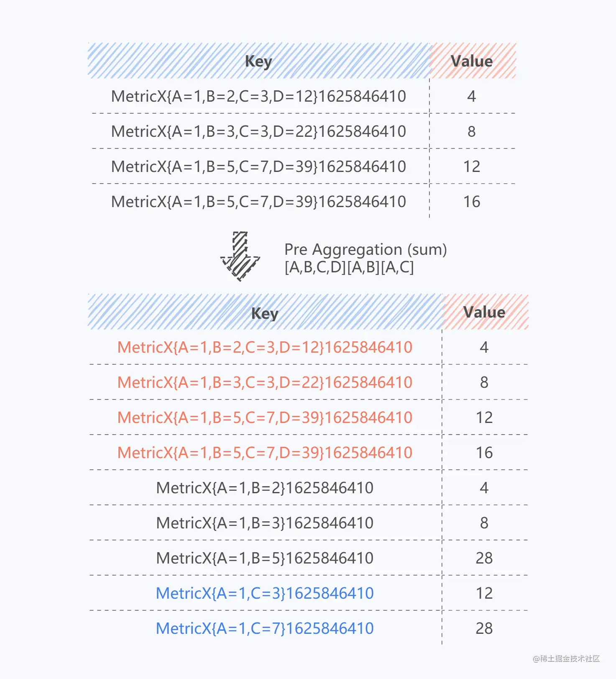This screenshot has height=679, width=616.
Task: Click the lower table's pink "Value" header
Action: click(x=484, y=312)
